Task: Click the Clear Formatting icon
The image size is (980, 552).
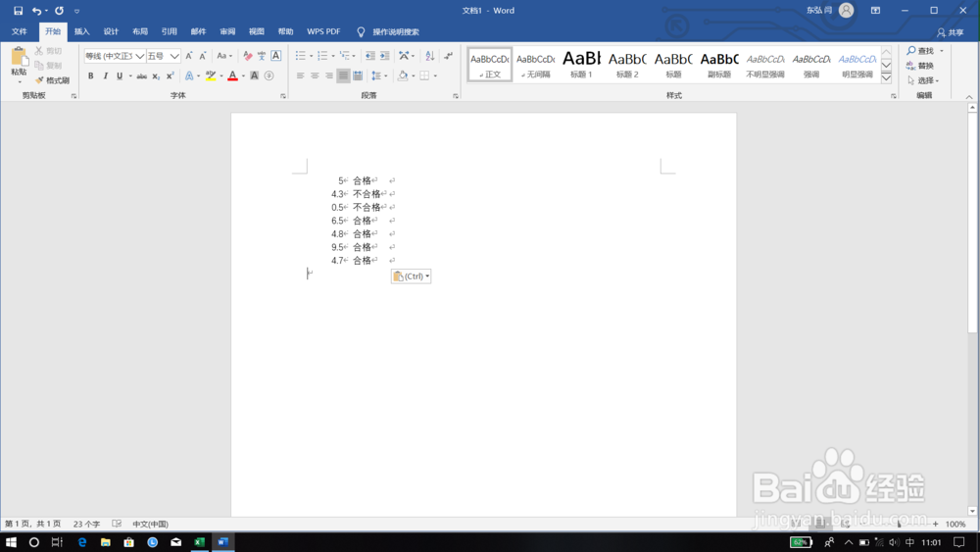Action: [x=248, y=56]
